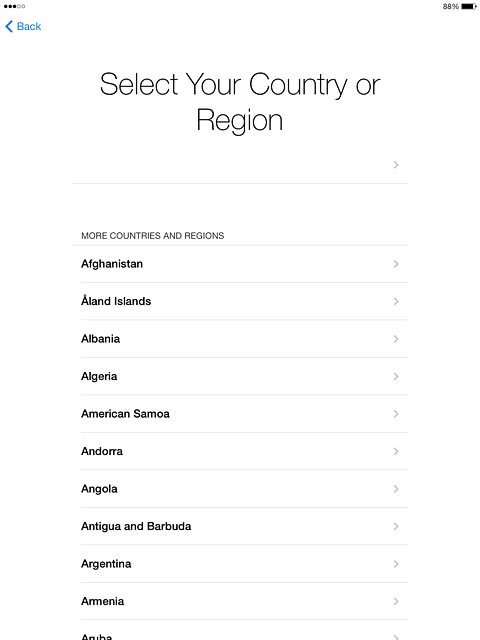Tap the chevron beside Algeria
This screenshot has height=640, width=480.
[x=396, y=376]
